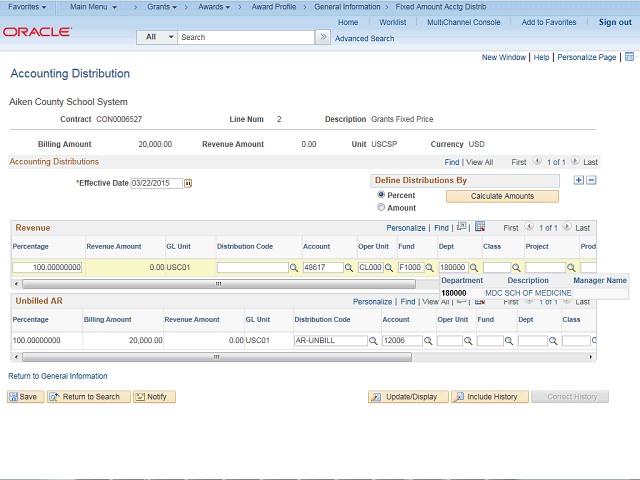
Task: Open MultiChannel Console link
Action: [x=464, y=22]
